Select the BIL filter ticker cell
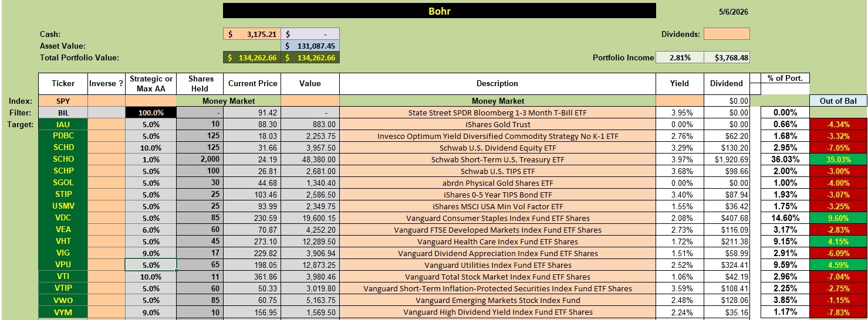The width and height of the screenshot is (868, 320). coord(63,113)
